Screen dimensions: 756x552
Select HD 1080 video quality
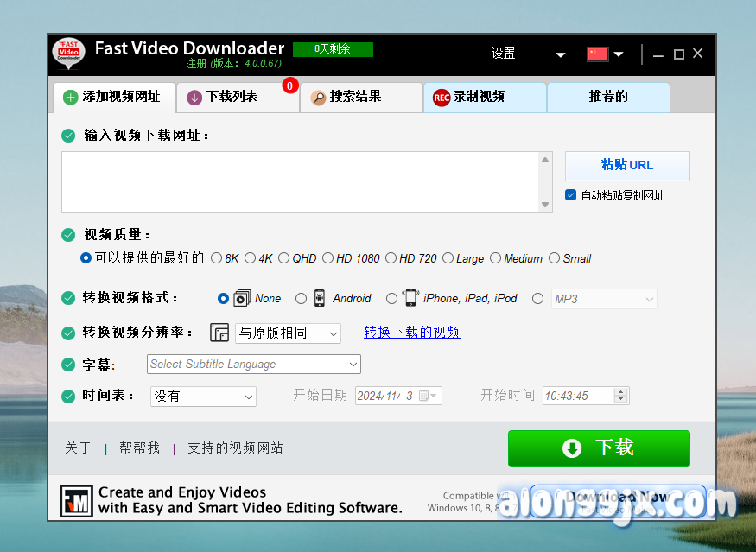[x=328, y=258]
